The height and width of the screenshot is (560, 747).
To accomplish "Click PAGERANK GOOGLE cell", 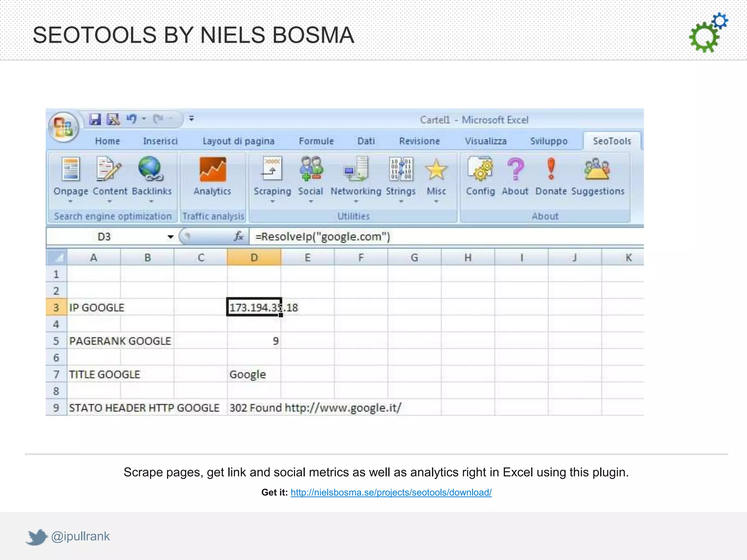I will (94, 341).
